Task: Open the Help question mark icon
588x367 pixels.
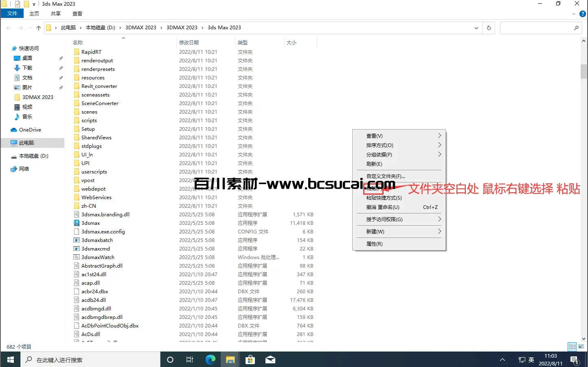Action: click(583, 13)
